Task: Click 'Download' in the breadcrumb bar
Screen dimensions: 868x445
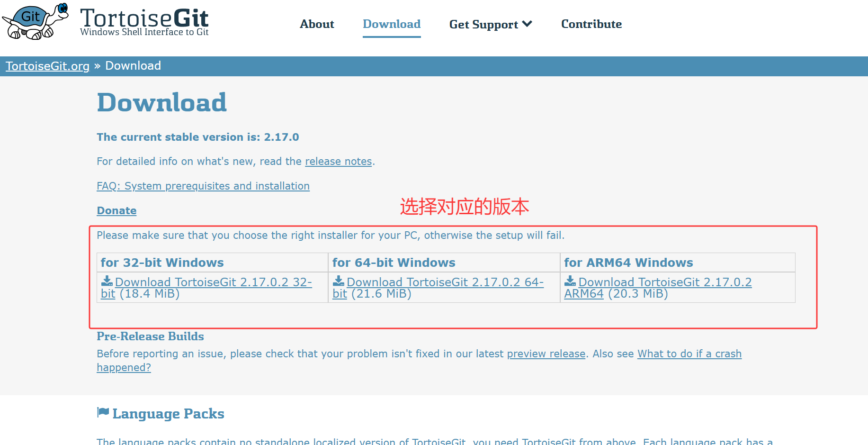Action: [133, 66]
